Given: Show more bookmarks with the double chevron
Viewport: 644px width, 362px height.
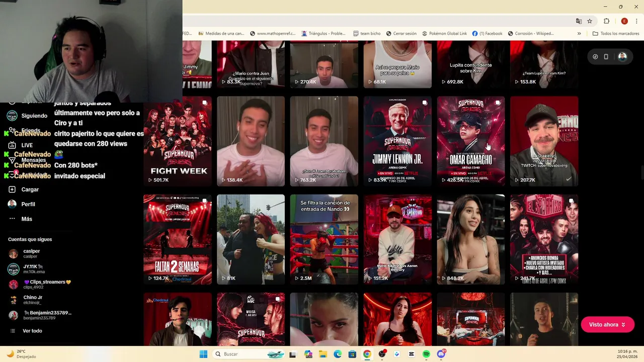Looking at the screenshot, I should point(579,33).
